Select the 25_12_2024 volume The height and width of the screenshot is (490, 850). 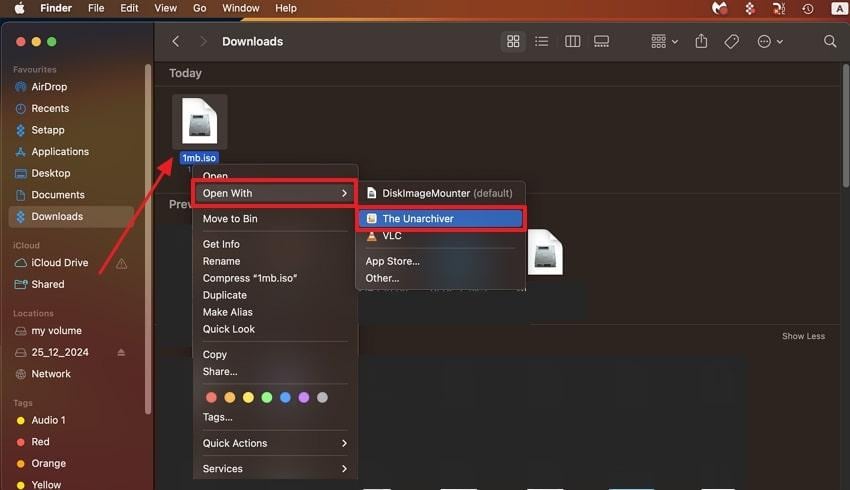tap(60, 352)
